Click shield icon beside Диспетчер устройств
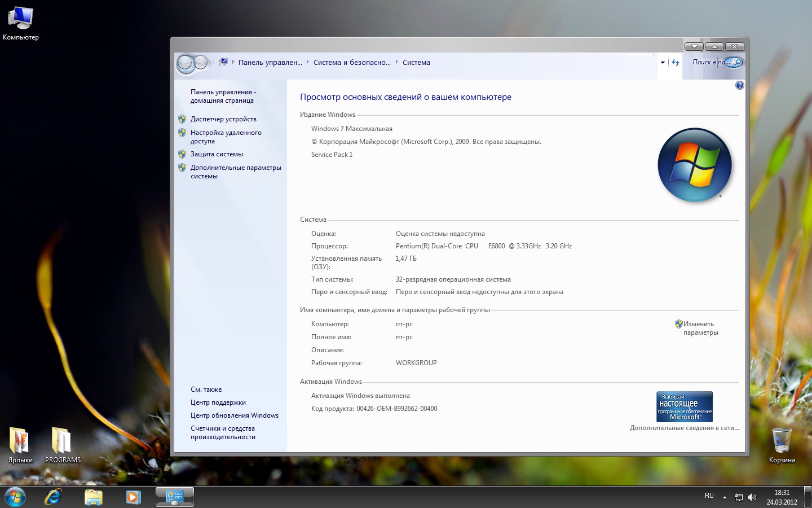Image resolution: width=812 pixels, height=508 pixels. [182, 119]
